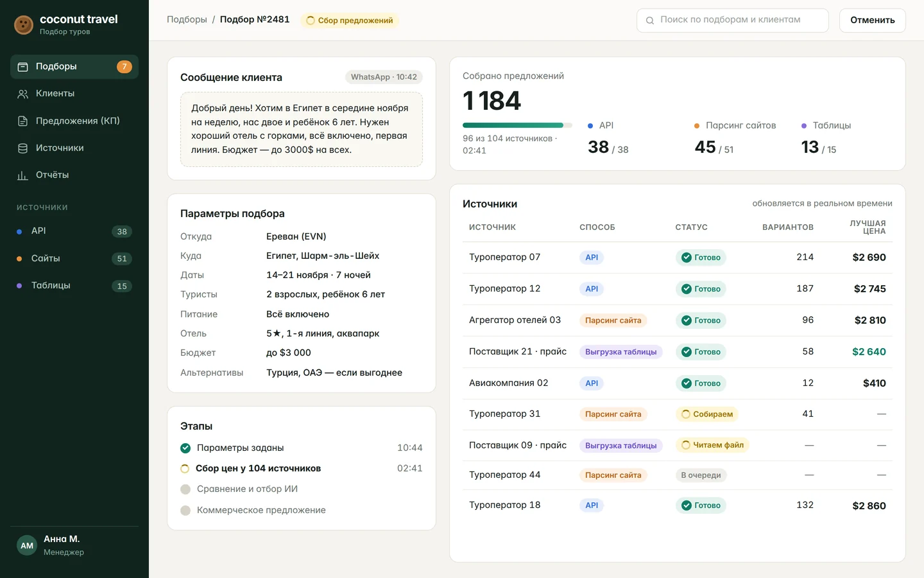Click the В очереди status for Туроператор 44
Screen dimensions: 924x578
click(701, 475)
